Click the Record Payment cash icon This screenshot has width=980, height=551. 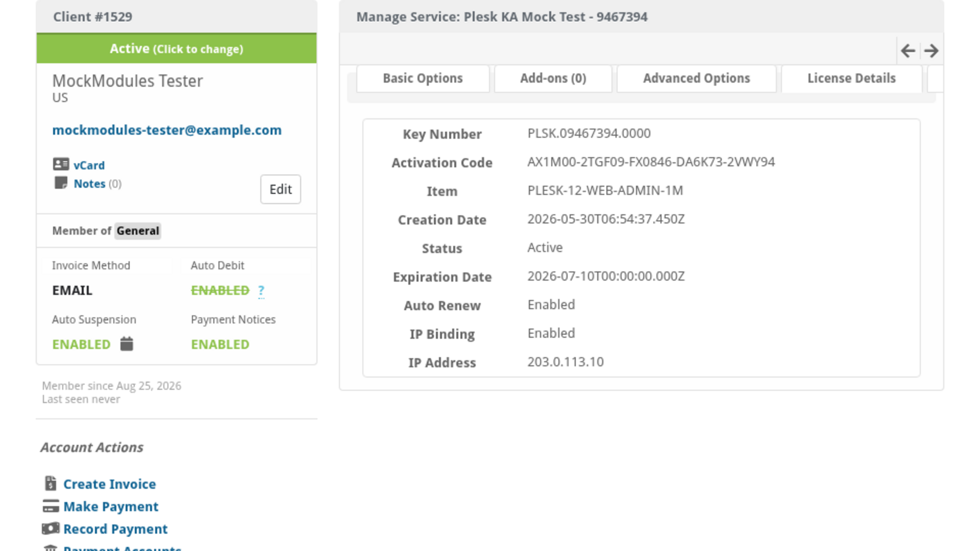[51, 529]
